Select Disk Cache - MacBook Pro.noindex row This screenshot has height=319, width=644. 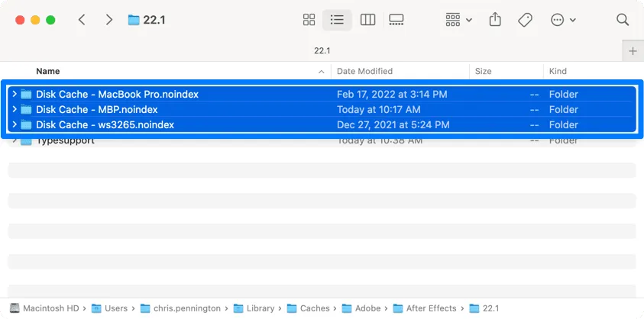point(322,94)
